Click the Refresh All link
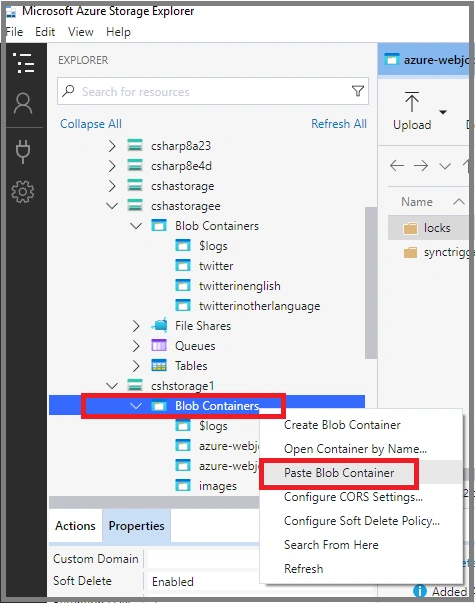This screenshot has height=603, width=475. tap(339, 124)
